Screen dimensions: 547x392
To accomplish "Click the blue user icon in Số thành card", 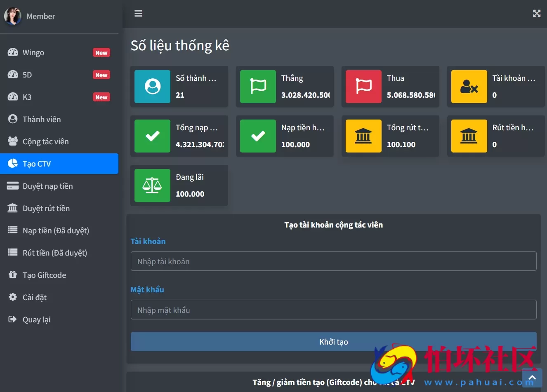I will [x=152, y=87].
